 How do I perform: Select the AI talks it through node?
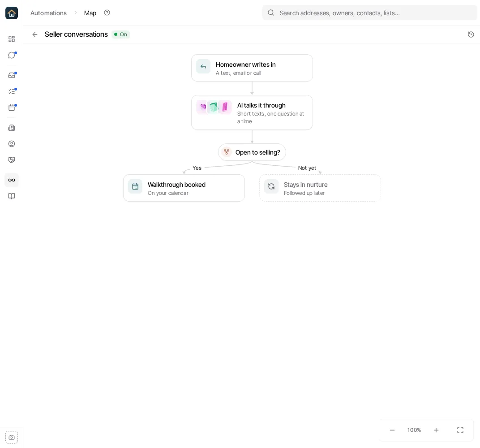pyautogui.click(x=252, y=112)
